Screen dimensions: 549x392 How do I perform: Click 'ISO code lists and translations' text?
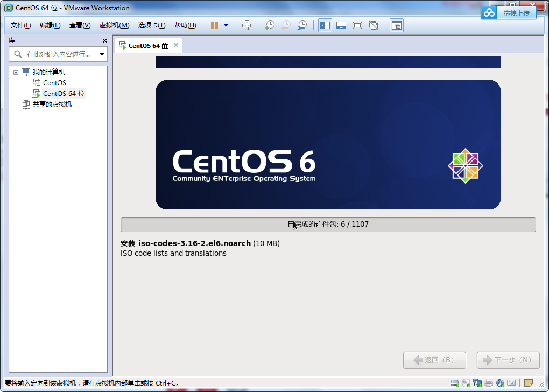tap(173, 253)
